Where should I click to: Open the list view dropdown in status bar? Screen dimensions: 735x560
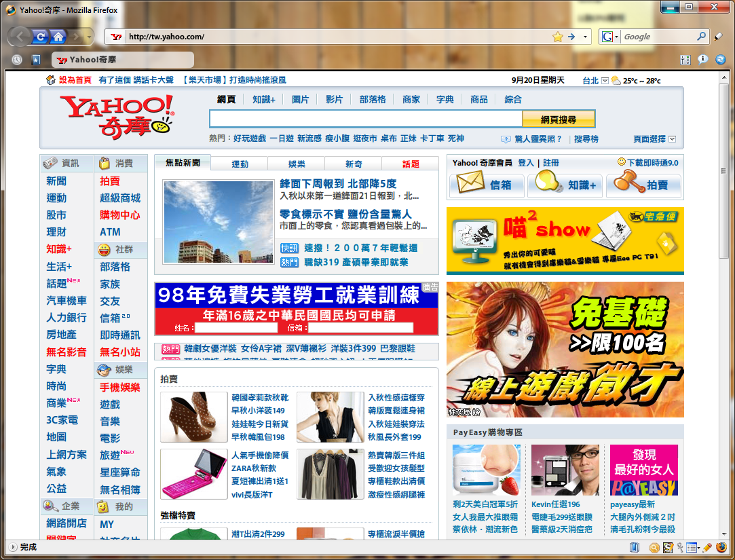pos(694,547)
